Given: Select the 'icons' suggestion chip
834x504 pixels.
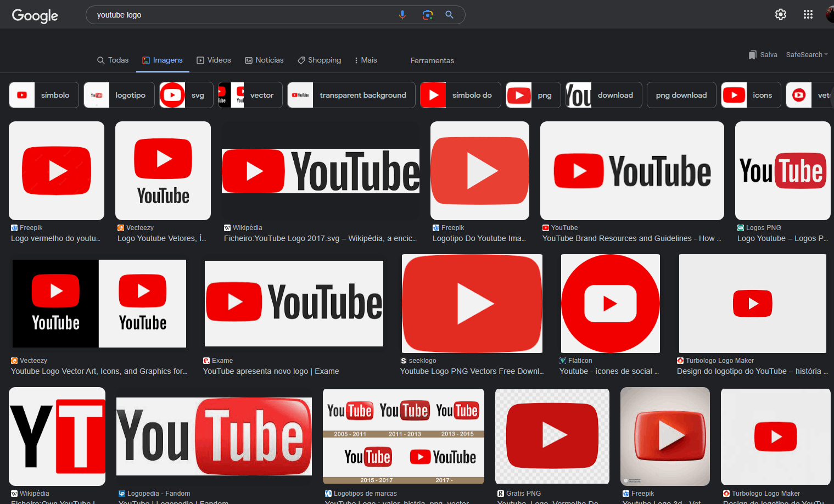Looking at the screenshot, I should [x=751, y=95].
